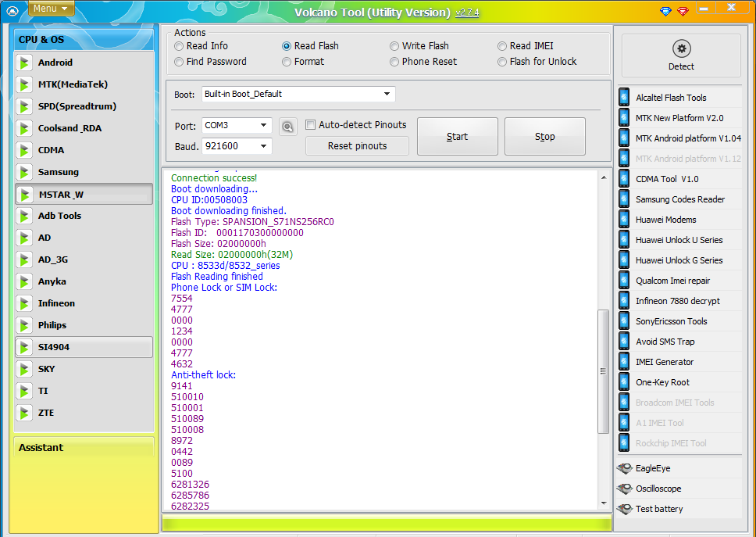Select the Find Password action
Image resolution: width=756 pixels, height=537 pixels.
tap(210, 62)
